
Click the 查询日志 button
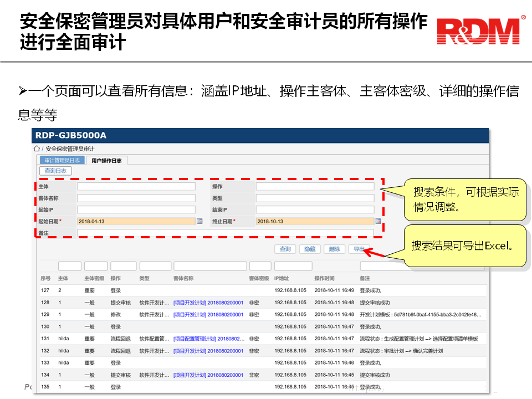point(55,171)
